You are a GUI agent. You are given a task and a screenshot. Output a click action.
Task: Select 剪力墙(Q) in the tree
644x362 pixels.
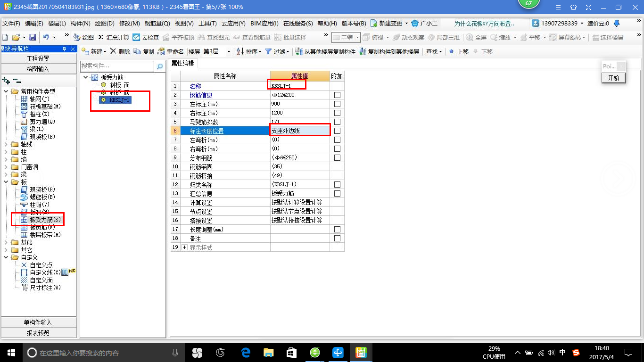click(x=42, y=122)
